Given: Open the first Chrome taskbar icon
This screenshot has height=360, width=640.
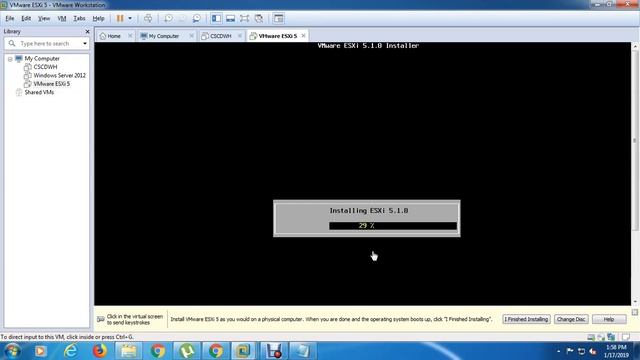Looking at the screenshot, I should pyautogui.click(x=158, y=351).
